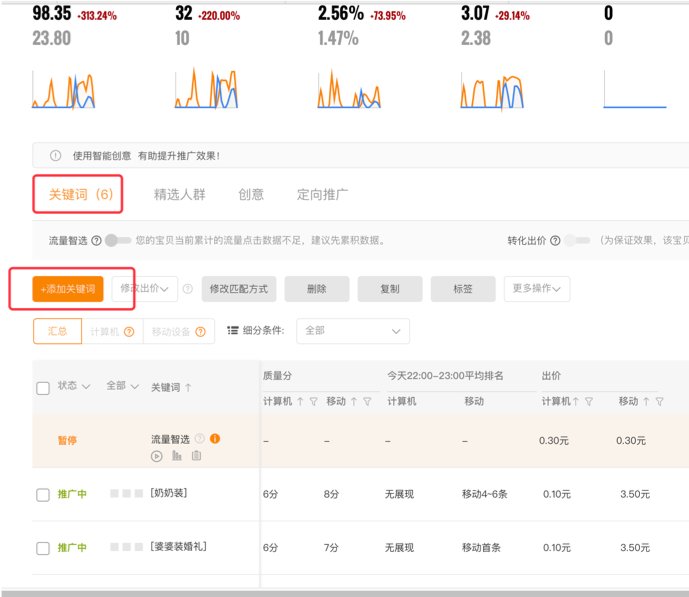Click the clipboard icon under 流量智选

(x=196, y=456)
